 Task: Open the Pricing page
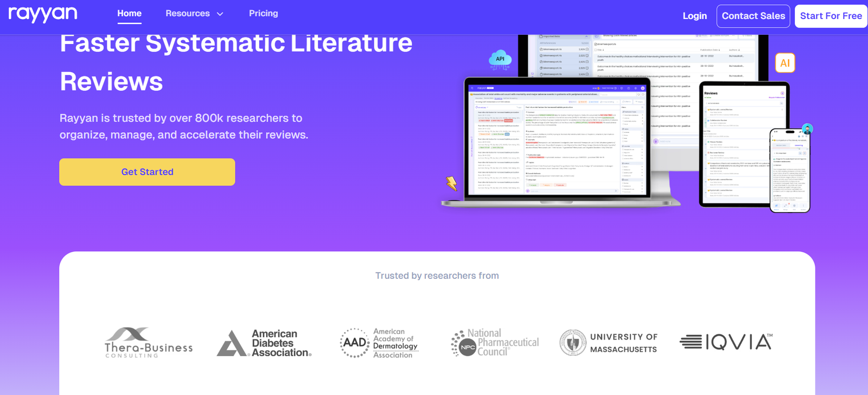pos(263,14)
